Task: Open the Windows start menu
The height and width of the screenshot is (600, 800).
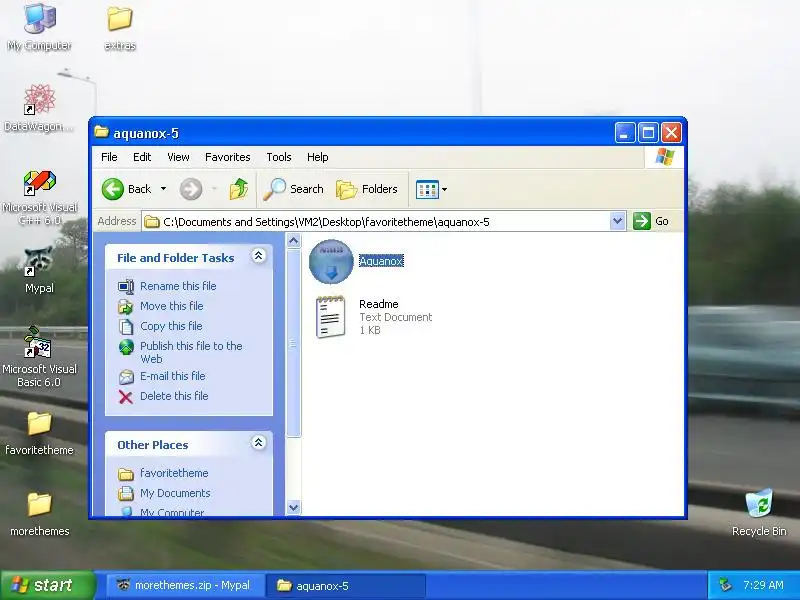Action: [x=47, y=585]
